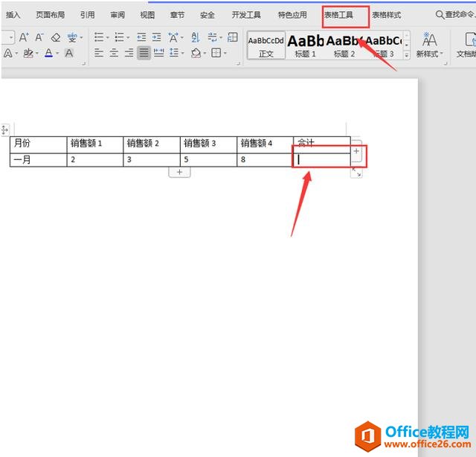
Task: Click the table move handle icon
Action: 5,130
